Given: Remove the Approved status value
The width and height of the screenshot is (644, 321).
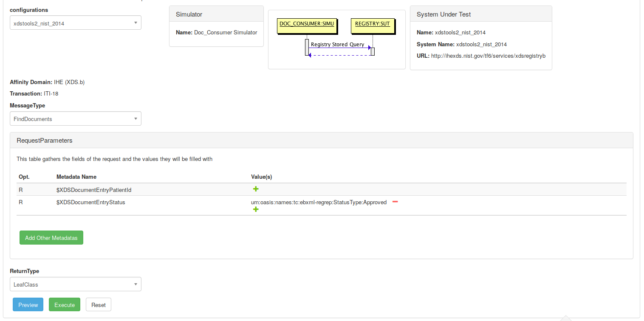Looking at the screenshot, I should (395, 202).
